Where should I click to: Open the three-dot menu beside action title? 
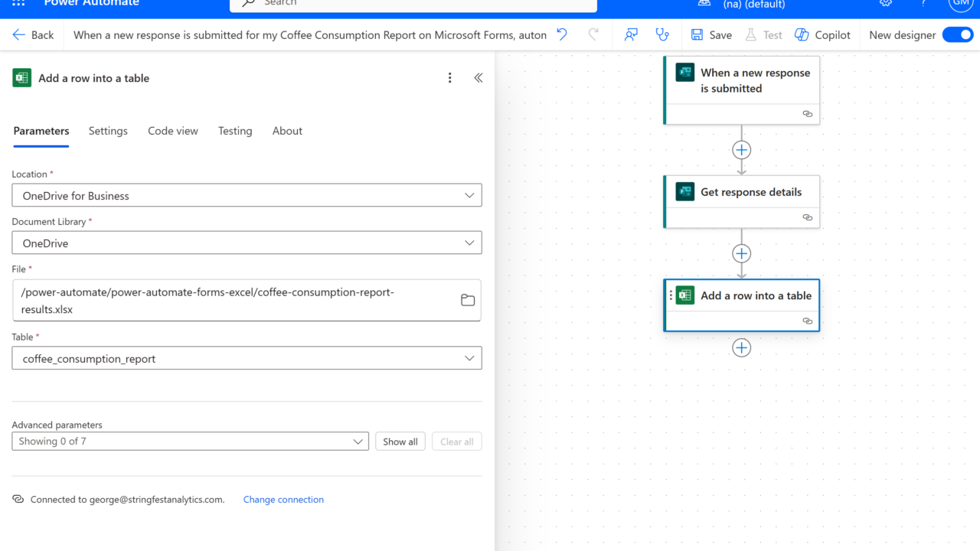[450, 78]
